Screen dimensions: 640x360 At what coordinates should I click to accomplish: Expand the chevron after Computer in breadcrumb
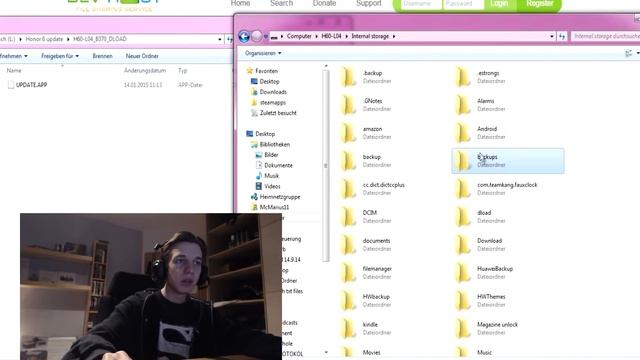(316, 36)
